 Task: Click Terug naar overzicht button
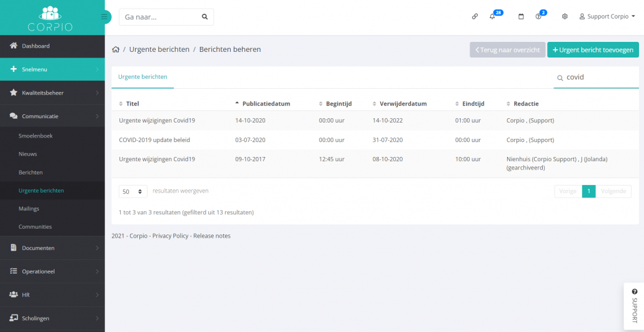(507, 50)
